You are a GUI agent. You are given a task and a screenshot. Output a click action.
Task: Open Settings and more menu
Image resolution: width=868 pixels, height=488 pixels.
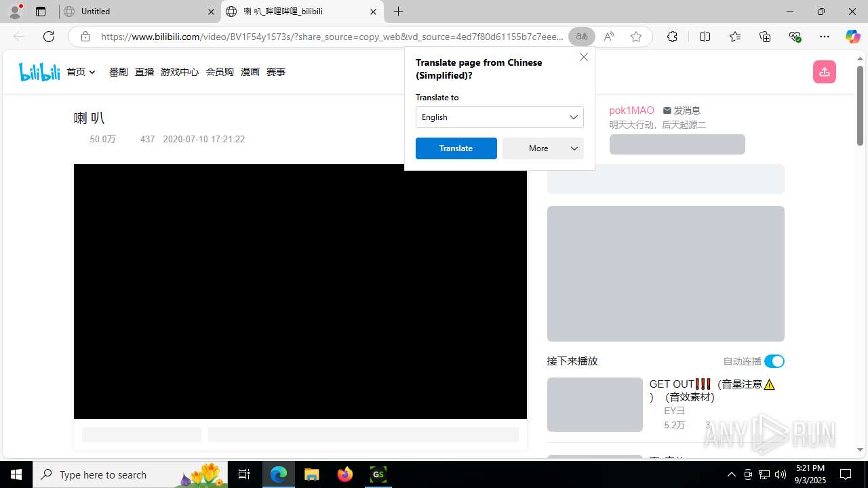coord(825,37)
